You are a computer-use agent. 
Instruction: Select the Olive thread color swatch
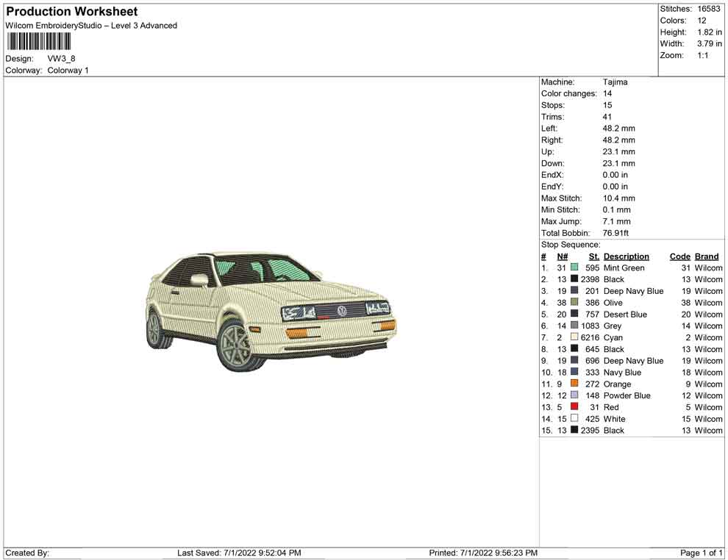[x=574, y=303]
